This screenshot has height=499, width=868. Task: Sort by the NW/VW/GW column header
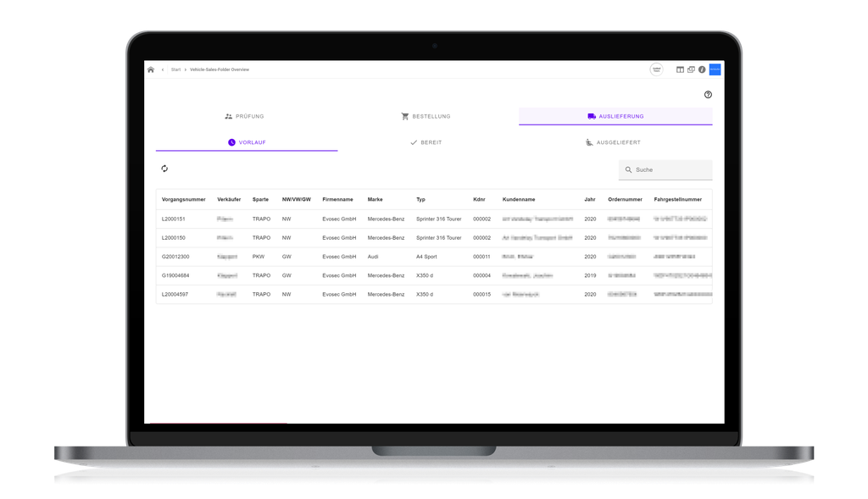point(296,200)
